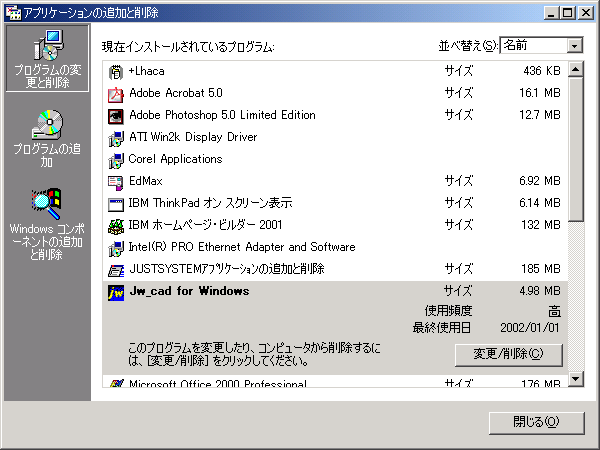
Task: Click the IBM ThinkPad オン スクリーン表示 icon
Action: (116, 204)
